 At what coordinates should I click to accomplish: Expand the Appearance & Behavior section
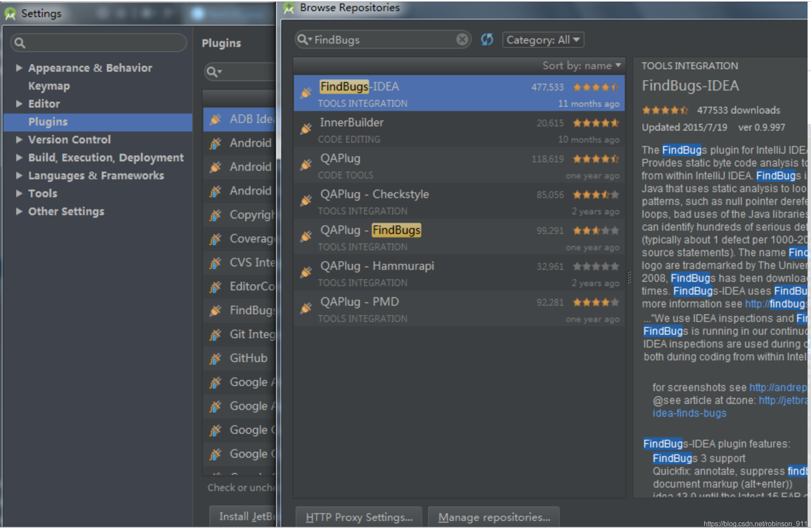[x=19, y=68]
